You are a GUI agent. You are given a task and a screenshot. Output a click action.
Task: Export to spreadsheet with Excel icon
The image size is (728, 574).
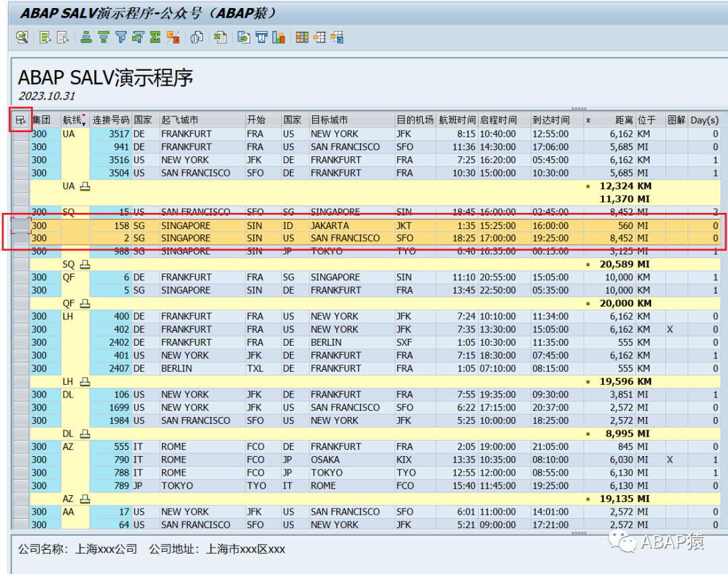(x=220, y=38)
